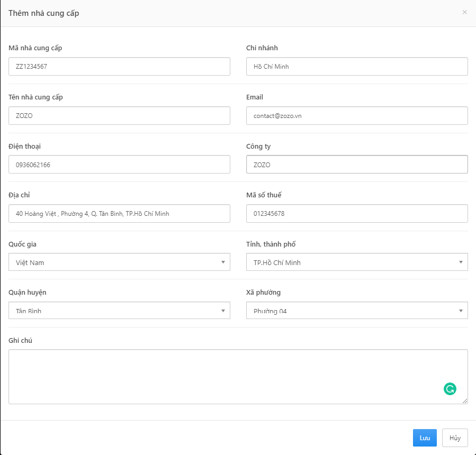Click the Lưu save button
Image resolution: width=476 pixels, height=455 pixels.
[425, 438]
